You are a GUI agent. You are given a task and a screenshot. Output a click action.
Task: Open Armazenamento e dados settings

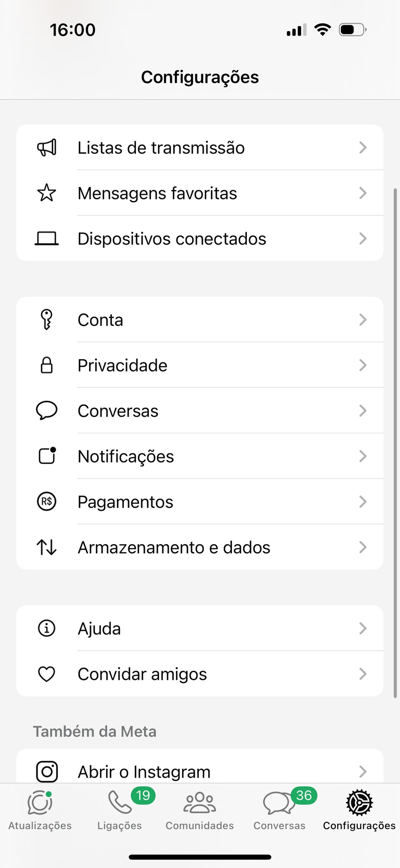174,547
